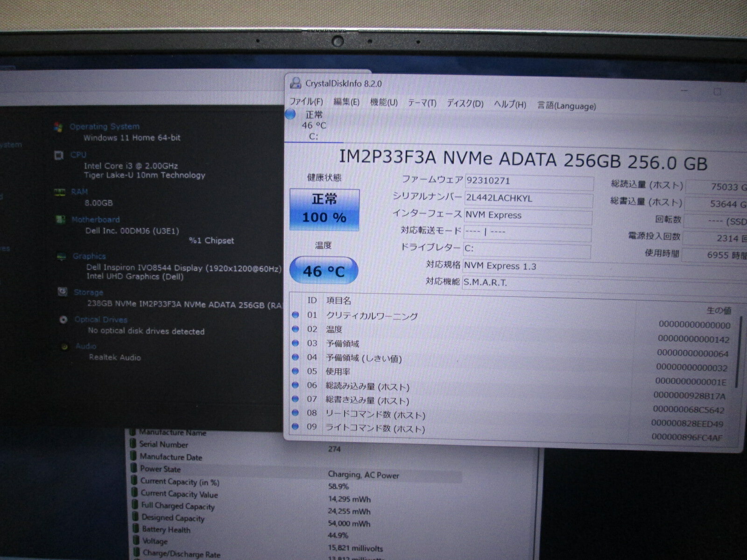Click the 生の値 column header
Screen dimensions: 747x560
pos(719,310)
